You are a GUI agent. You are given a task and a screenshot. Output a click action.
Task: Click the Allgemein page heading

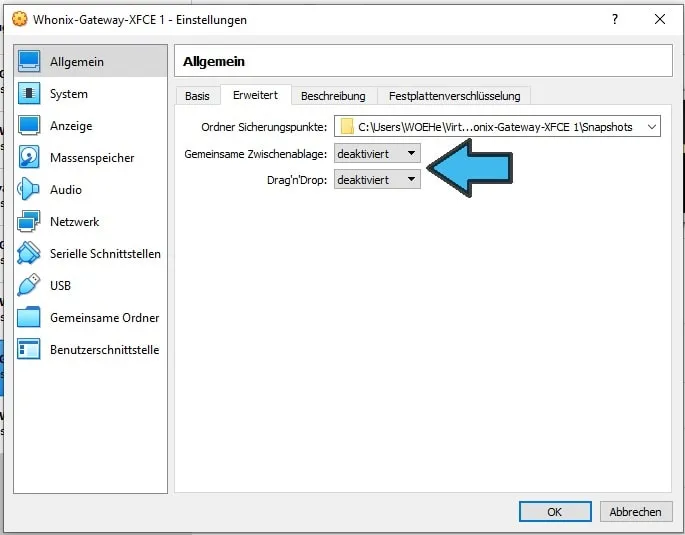(x=214, y=62)
